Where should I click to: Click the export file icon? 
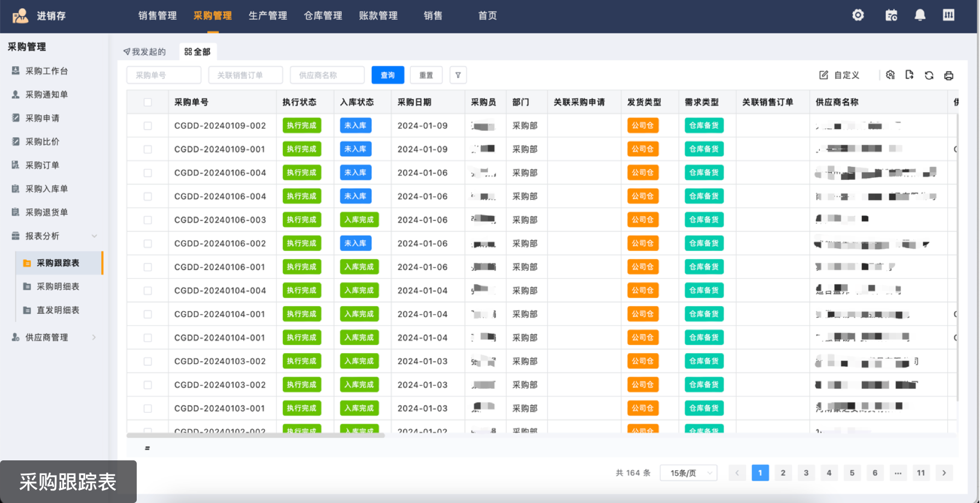point(909,75)
